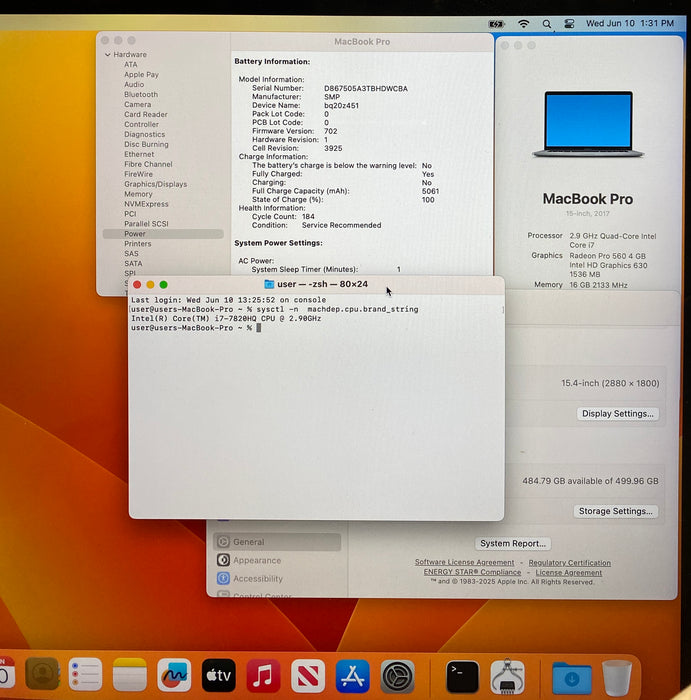Open Spotlight search magnifier icon
The image size is (691, 700).
click(x=546, y=24)
